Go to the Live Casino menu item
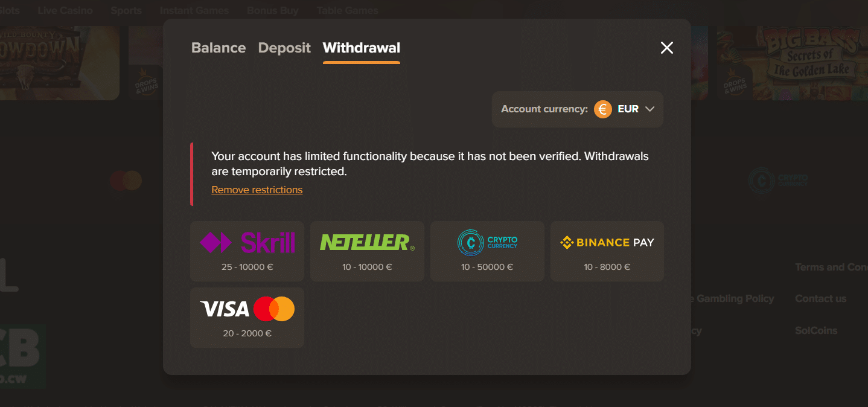868x407 pixels. pos(65,10)
